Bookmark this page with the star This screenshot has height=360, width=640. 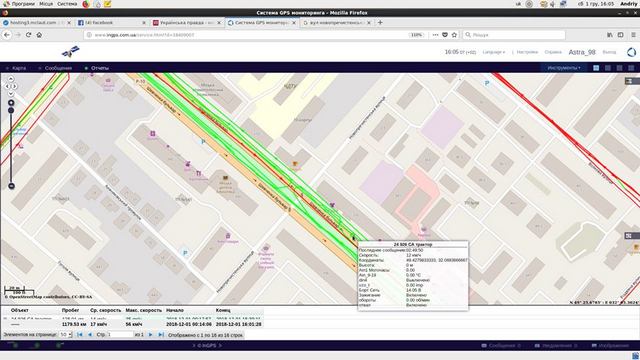(x=454, y=35)
